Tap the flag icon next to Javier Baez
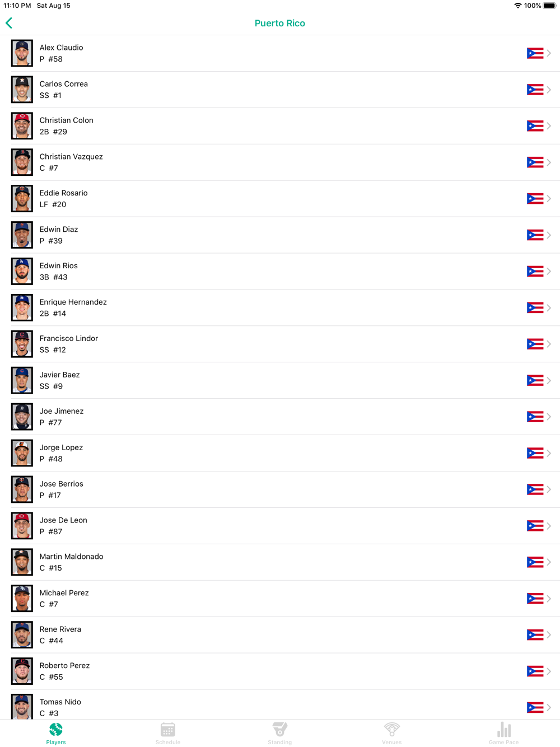The height and width of the screenshot is (747, 560). point(535,381)
